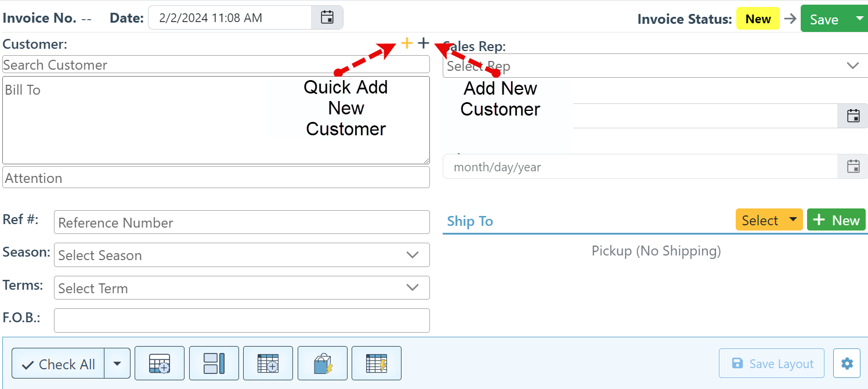The image size is (868, 389).
Task: Open the Select Term dropdown
Action: tap(241, 288)
